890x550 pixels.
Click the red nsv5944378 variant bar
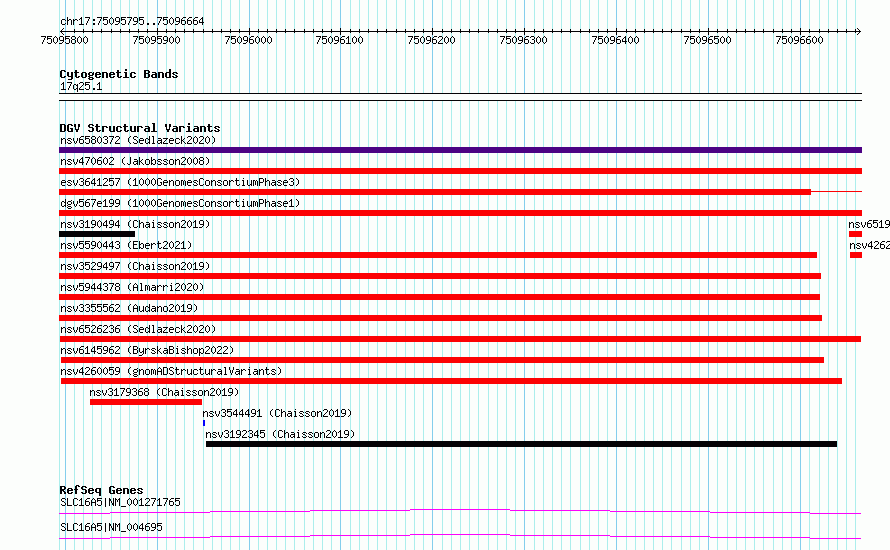coord(439,297)
